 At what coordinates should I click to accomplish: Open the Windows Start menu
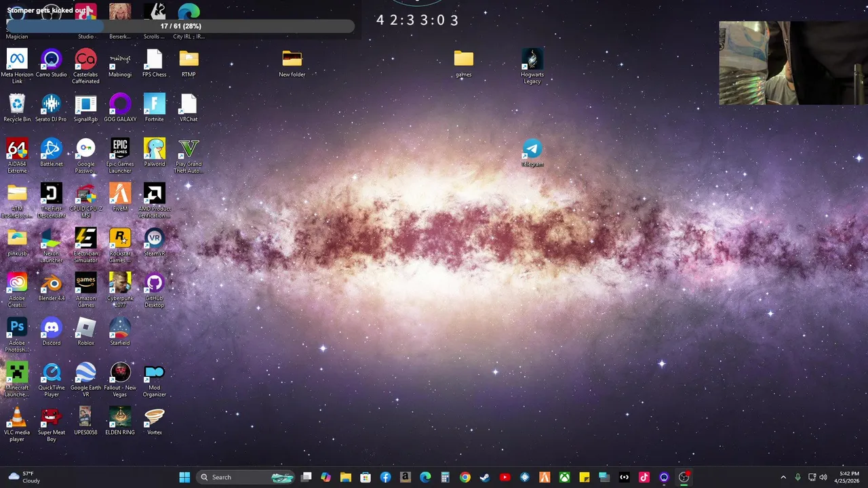pyautogui.click(x=184, y=477)
